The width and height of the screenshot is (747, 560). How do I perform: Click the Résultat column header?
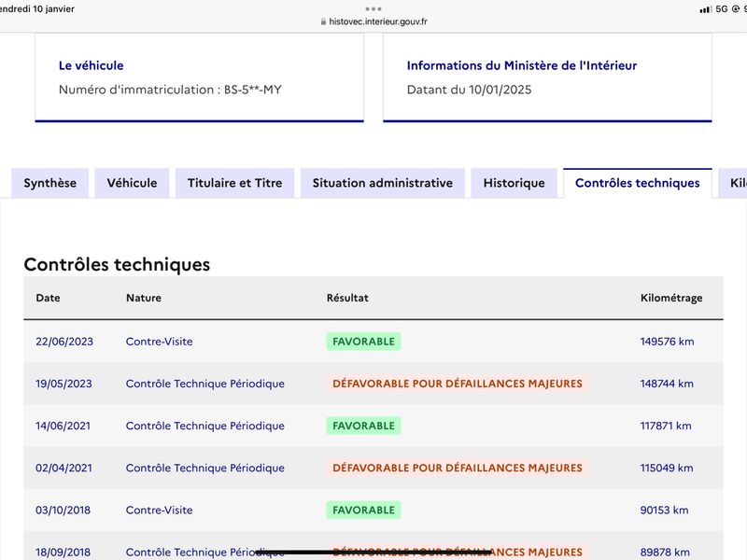(x=347, y=298)
